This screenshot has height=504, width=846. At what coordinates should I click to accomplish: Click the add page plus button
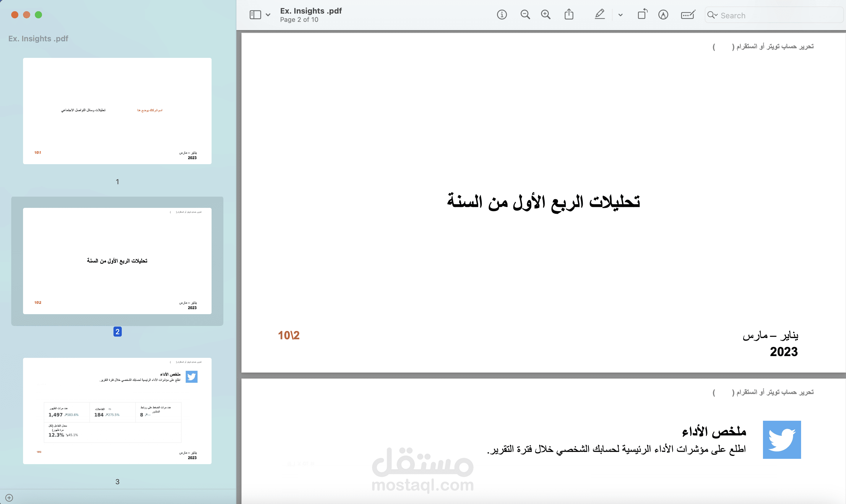9,498
